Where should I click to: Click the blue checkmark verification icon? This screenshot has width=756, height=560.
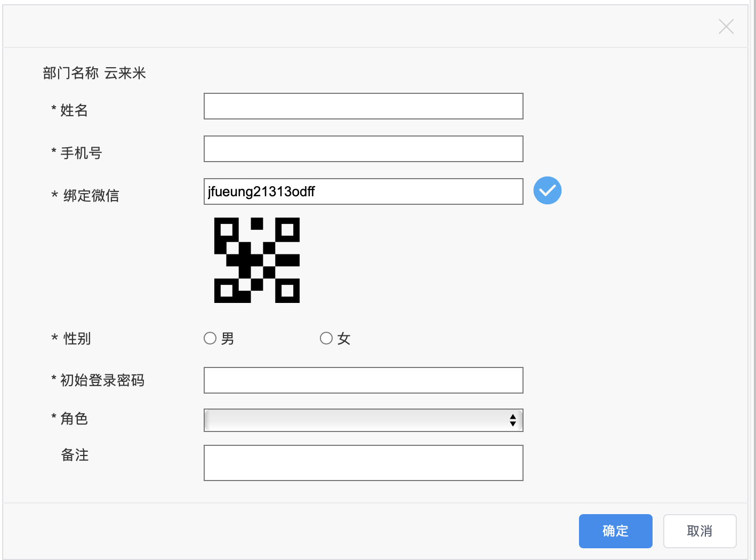click(548, 190)
